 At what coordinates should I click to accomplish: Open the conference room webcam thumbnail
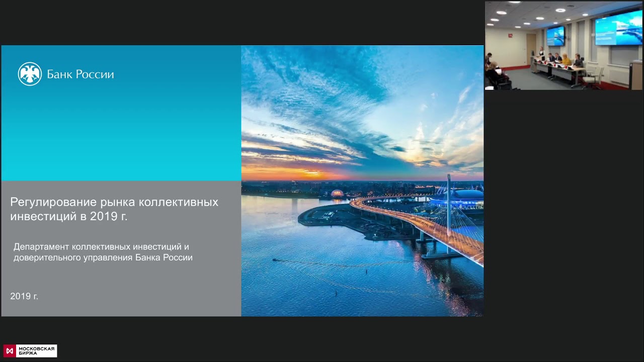(563, 46)
